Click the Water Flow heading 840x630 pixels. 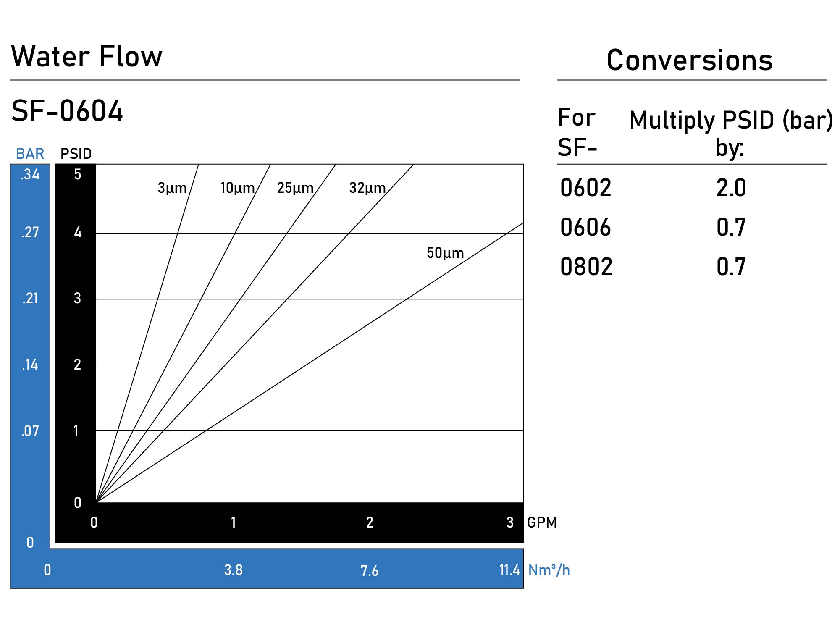tap(87, 56)
